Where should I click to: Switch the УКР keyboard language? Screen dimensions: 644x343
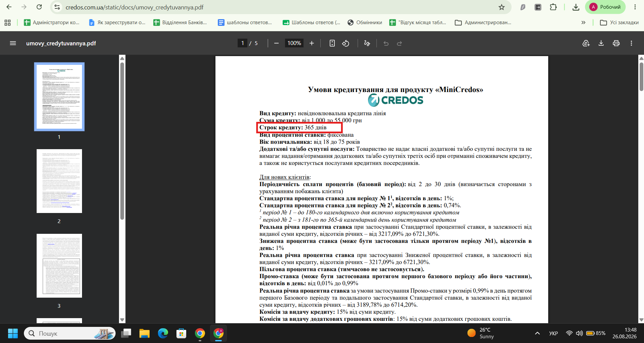pyautogui.click(x=553, y=333)
